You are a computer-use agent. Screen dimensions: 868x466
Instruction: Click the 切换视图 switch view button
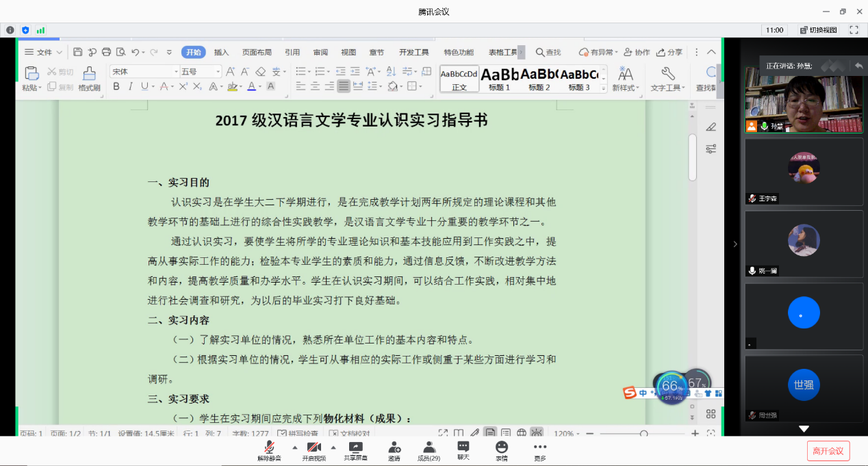coord(818,30)
